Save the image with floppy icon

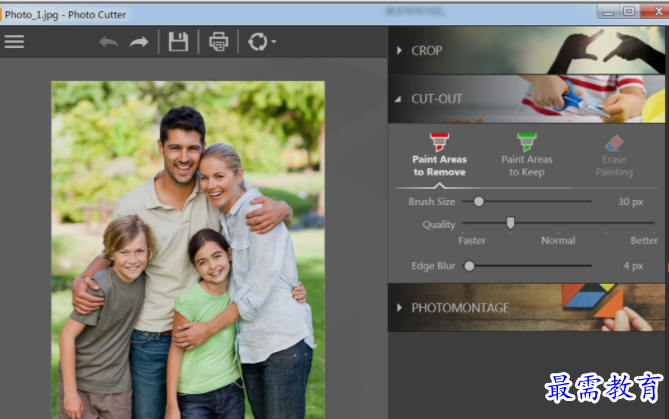pyautogui.click(x=178, y=42)
